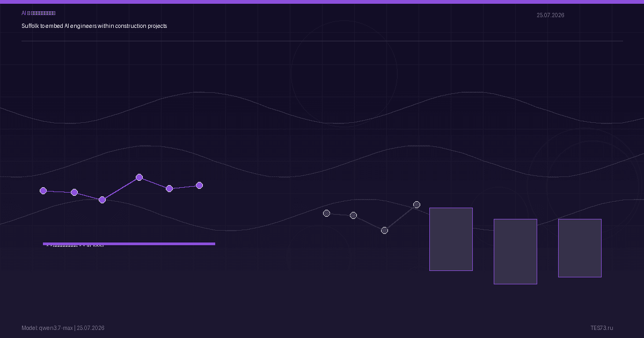Click the headline about Suffolk embedding AI engineers
Image resolution: width=644 pixels, height=338 pixels.
(94, 26)
